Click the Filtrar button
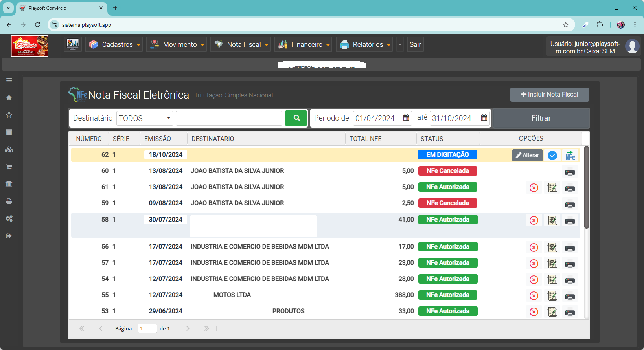This screenshot has width=644, height=350. coord(541,118)
